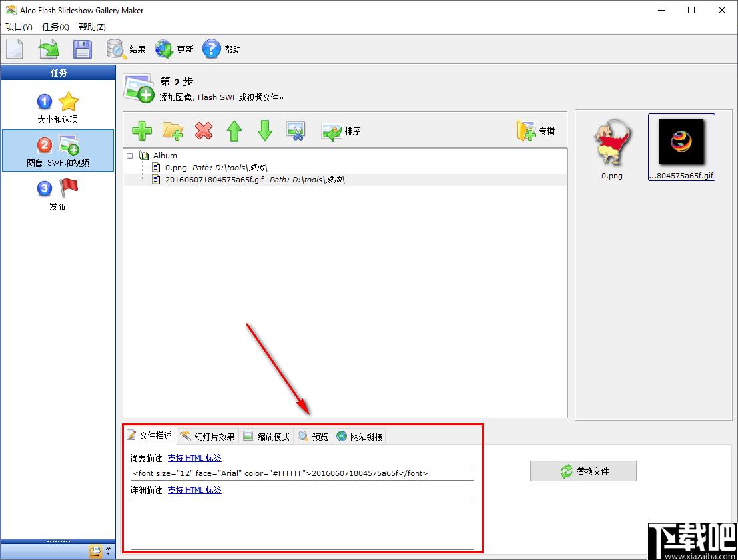Delete selected file with red X icon
Image resolution: width=738 pixels, height=560 pixels.
click(204, 131)
